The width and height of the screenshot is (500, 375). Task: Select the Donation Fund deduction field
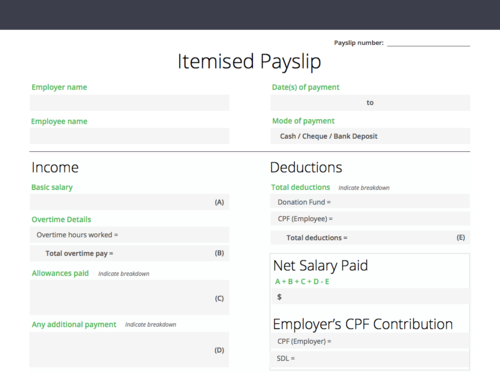pos(370,202)
